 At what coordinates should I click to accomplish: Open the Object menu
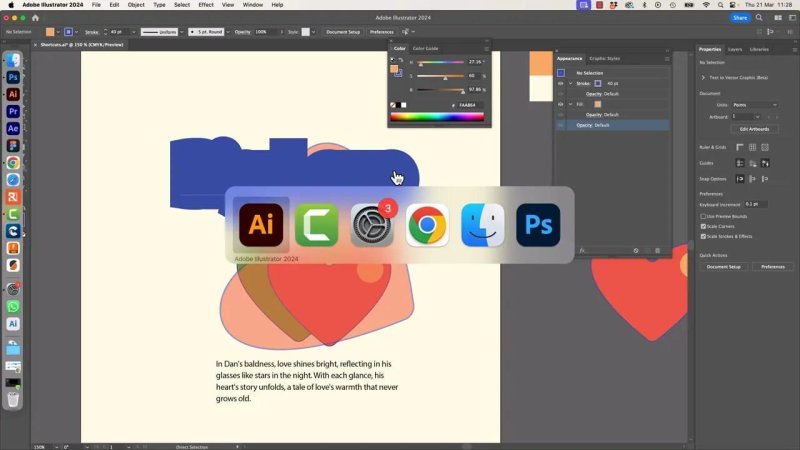pyautogui.click(x=136, y=5)
